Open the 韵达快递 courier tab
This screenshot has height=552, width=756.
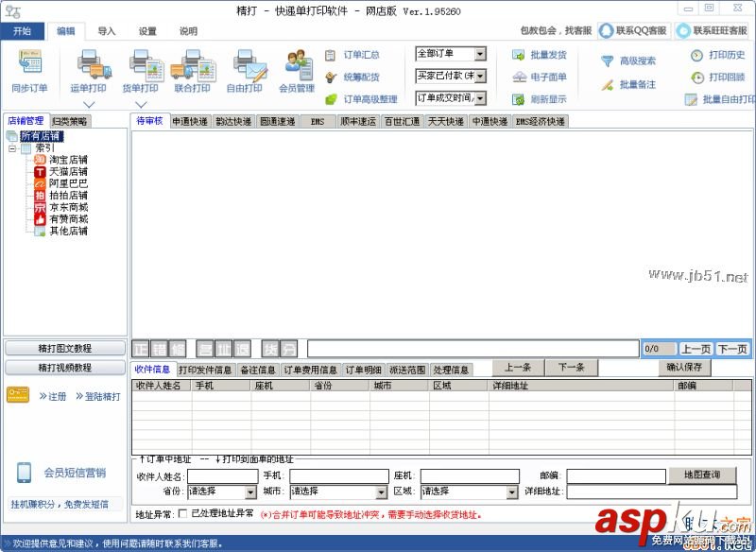tap(233, 122)
